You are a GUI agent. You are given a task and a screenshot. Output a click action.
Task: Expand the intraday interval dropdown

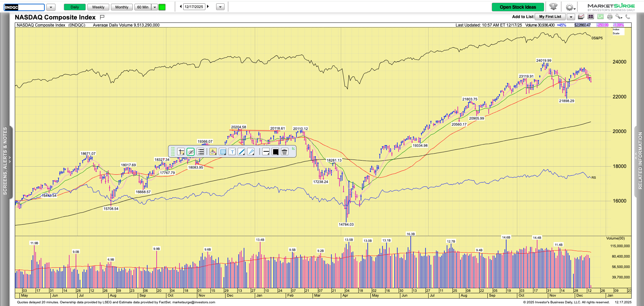pyautogui.click(x=155, y=7)
